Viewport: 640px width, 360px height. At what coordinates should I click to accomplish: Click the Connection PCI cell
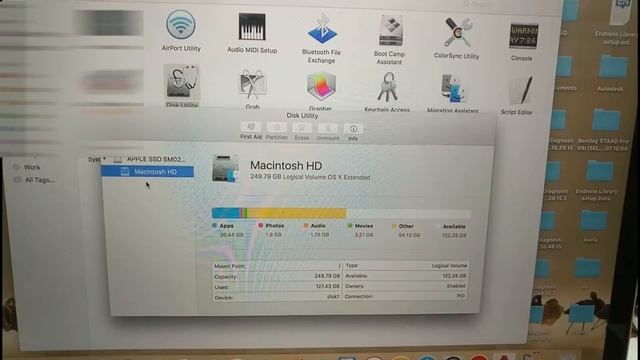[x=405, y=296]
